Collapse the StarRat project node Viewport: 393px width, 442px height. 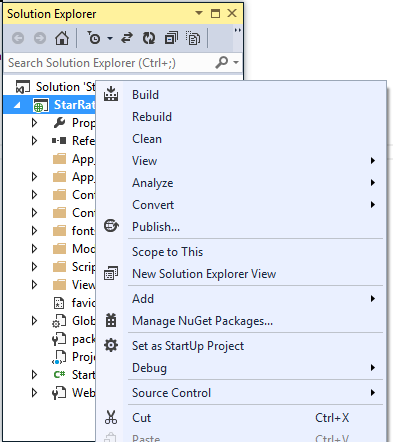17,105
